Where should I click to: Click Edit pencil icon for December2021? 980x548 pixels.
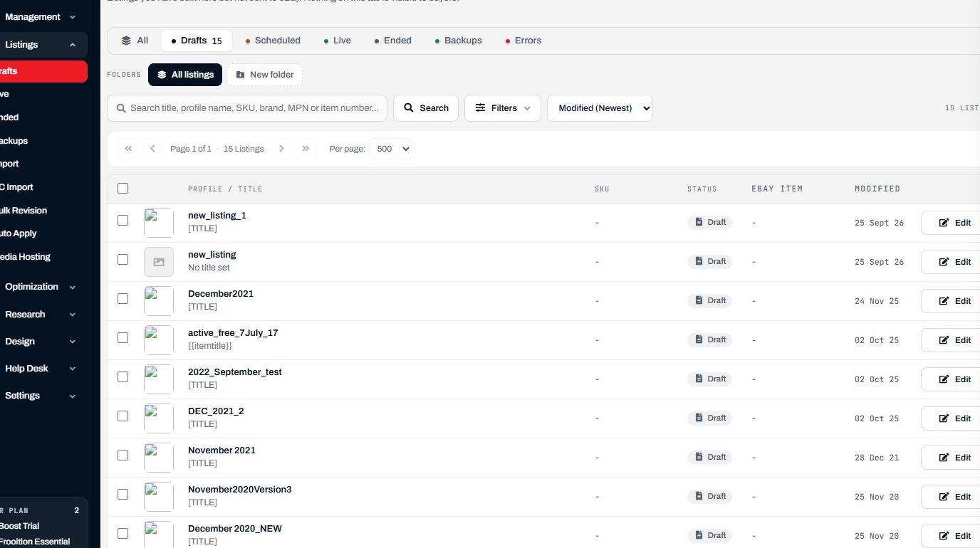tap(944, 301)
